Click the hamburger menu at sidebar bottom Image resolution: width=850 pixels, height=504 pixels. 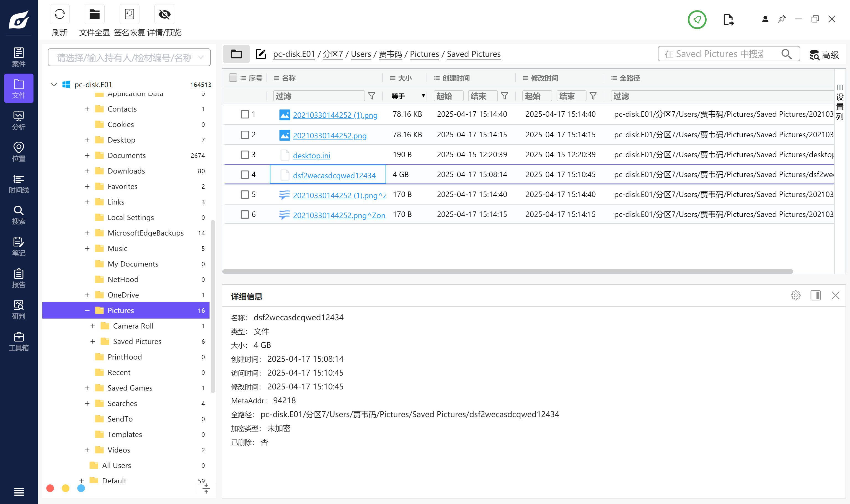[x=19, y=492]
